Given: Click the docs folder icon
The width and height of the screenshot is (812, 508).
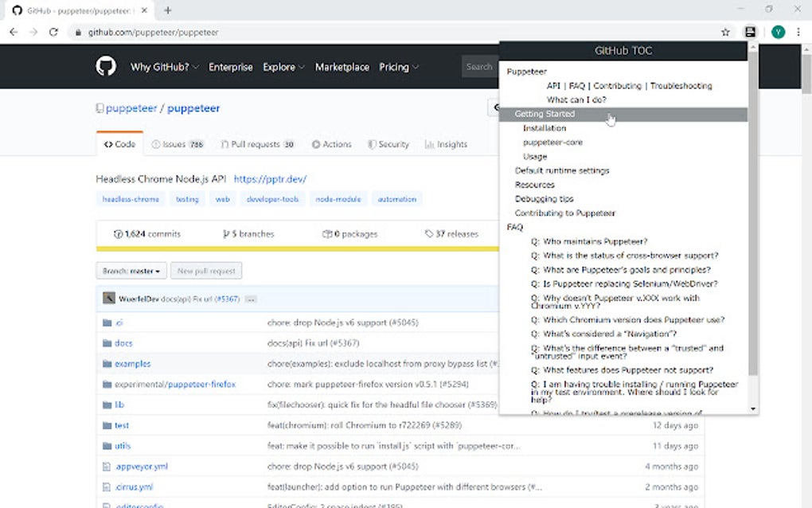Looking at the screenshot, I should tap(107, 342).
